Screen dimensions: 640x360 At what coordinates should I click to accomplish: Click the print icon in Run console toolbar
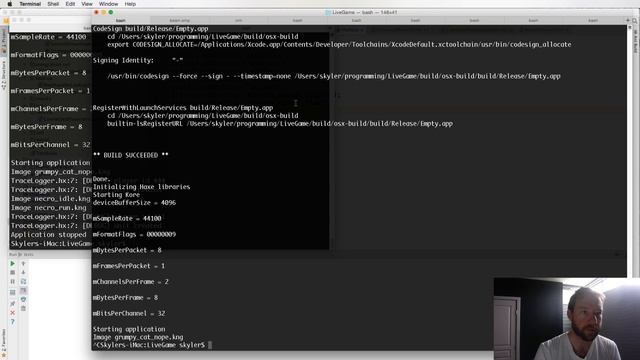tap(23, 299)
